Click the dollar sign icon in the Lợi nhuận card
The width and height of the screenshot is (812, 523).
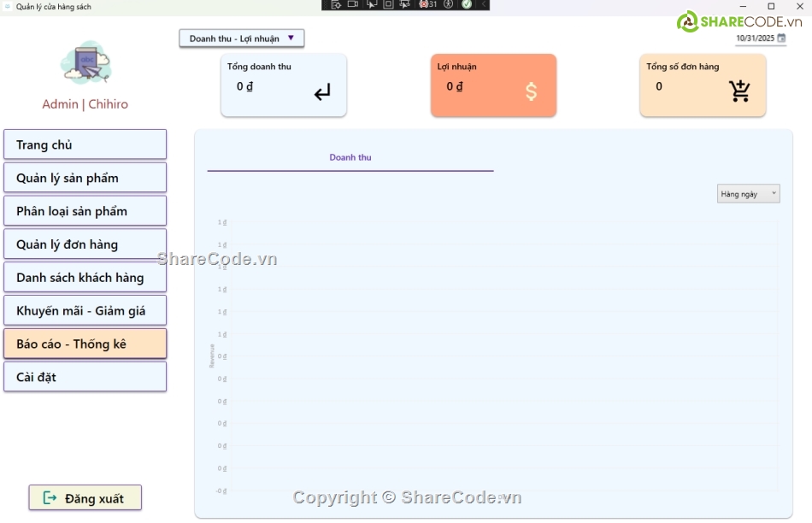[531, 91]
